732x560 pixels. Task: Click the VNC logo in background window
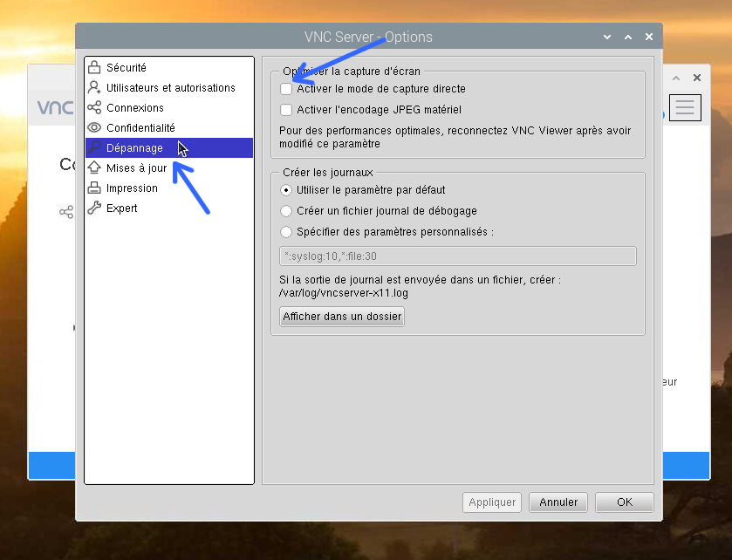56,107
